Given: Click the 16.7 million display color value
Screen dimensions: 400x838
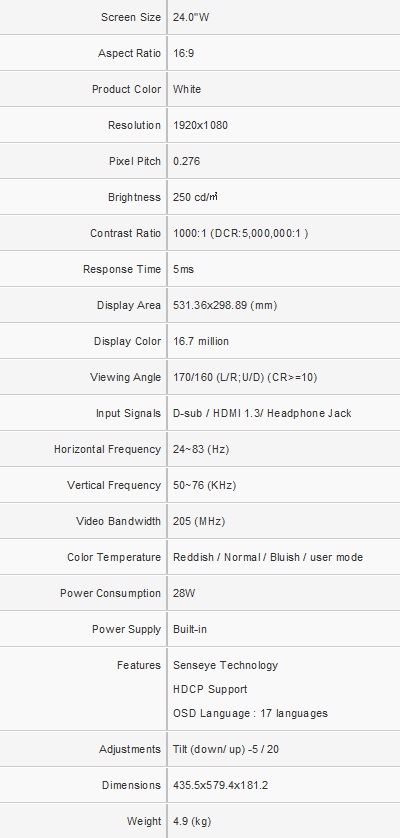Looking at the screenshot, I should click(201, 341).
